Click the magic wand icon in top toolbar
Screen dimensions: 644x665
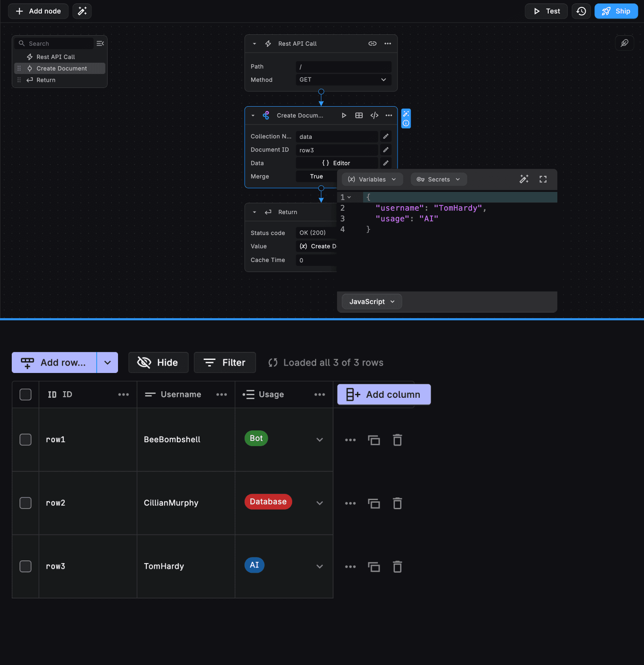coord(82,11)
